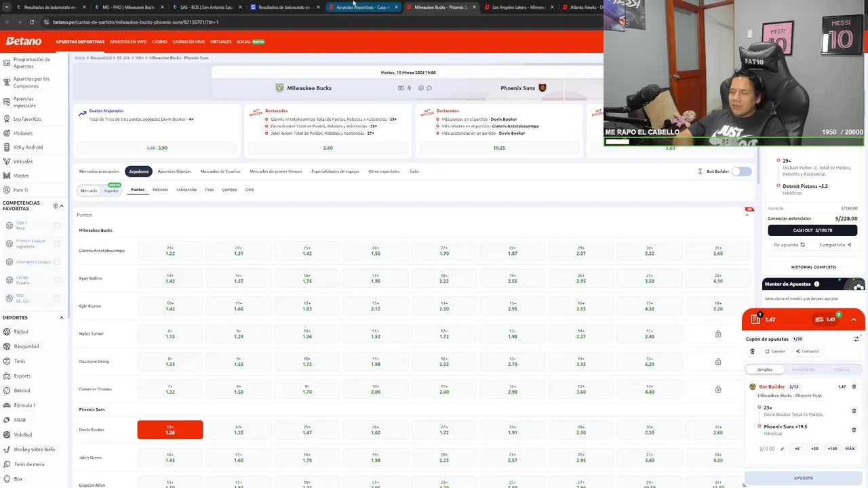This screenshot has width=868, height=488.
Task: Collapse the Competencias Favoritas section
Action: coord(62,205)
